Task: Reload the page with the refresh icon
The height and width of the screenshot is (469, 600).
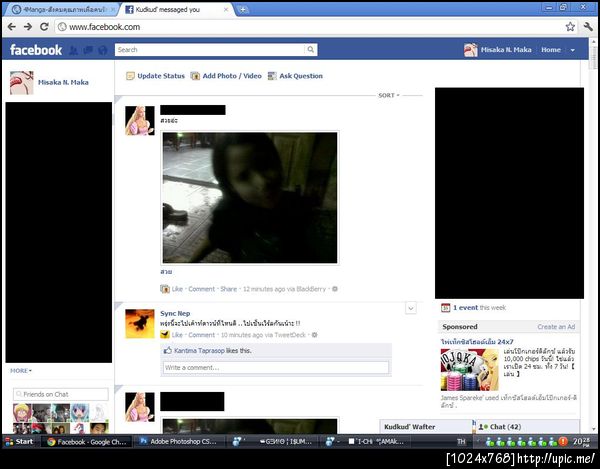Action: pos(44,27)
